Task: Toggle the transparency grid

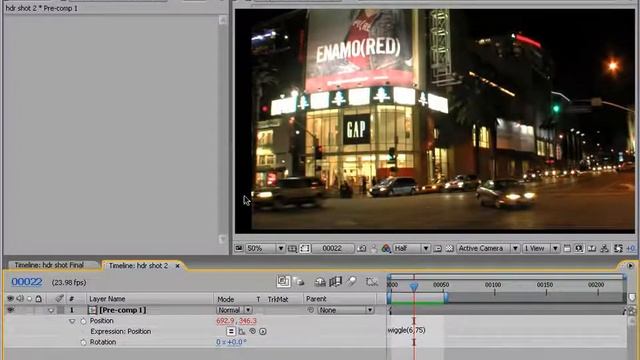Action: pos(449,248)
